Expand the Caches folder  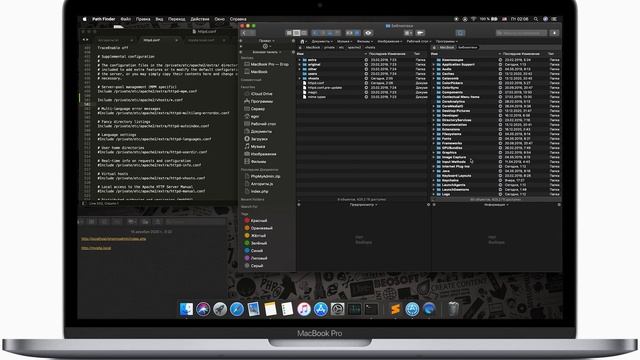[433, 74]
